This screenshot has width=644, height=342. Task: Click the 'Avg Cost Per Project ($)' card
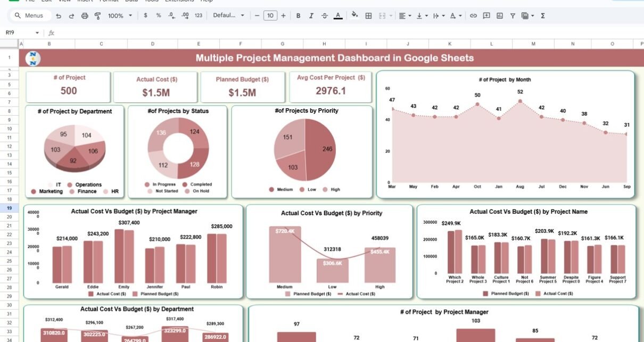click(x=331, y=86)
